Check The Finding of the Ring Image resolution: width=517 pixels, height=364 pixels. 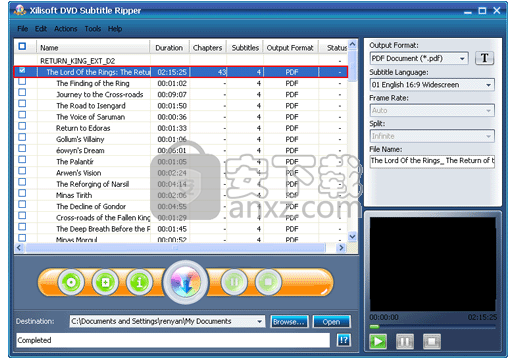(22, 81)
